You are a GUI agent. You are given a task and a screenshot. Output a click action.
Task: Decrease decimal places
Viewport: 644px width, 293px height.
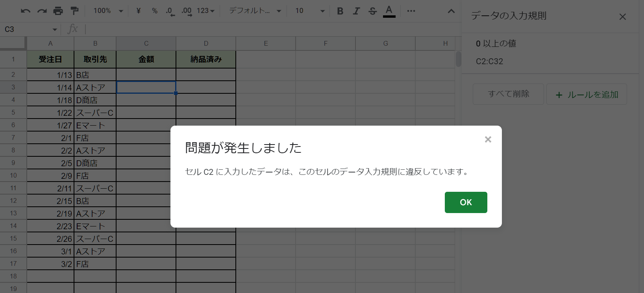tap(170, 11)
